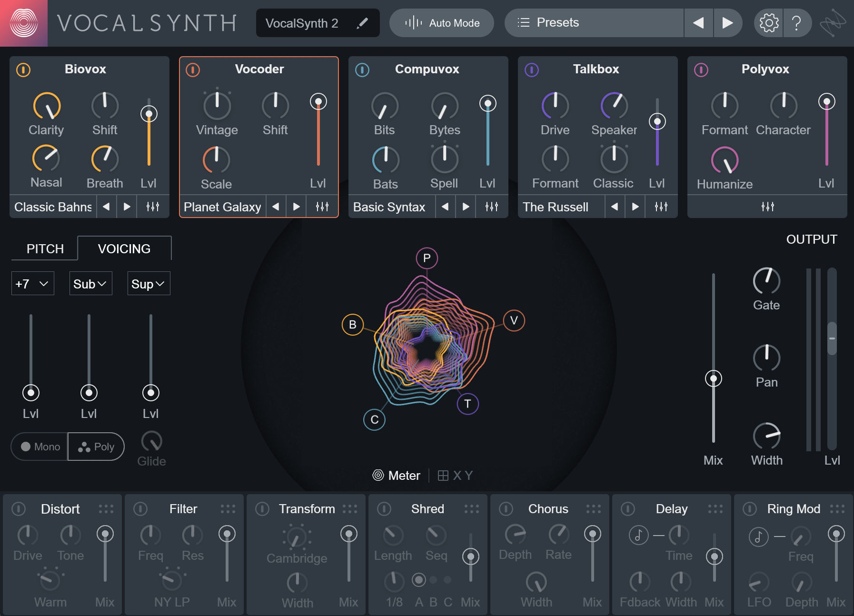Click the pencil icon beside VocalSynth 2
Viewport: 854px width, 616px height.
(362, 23)
